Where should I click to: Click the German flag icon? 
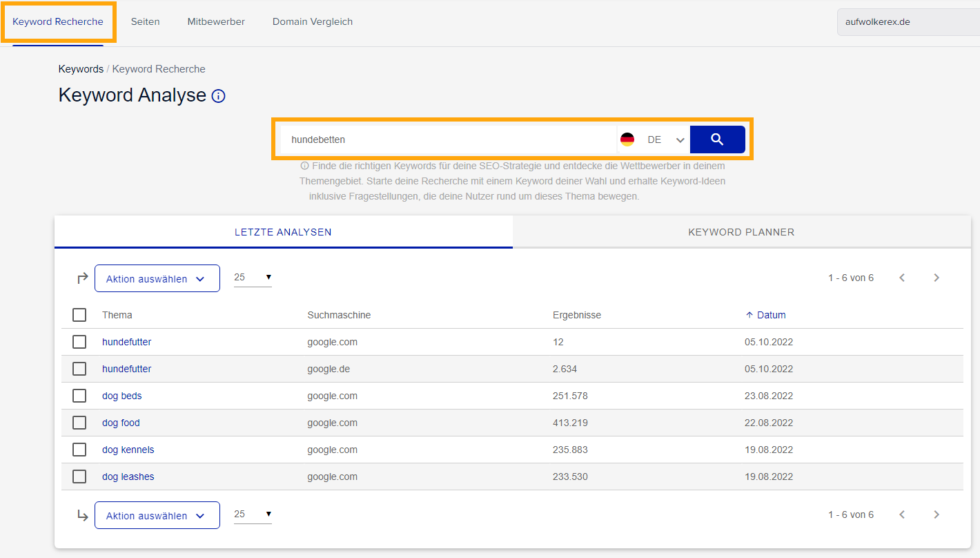(x=627, y=139)
